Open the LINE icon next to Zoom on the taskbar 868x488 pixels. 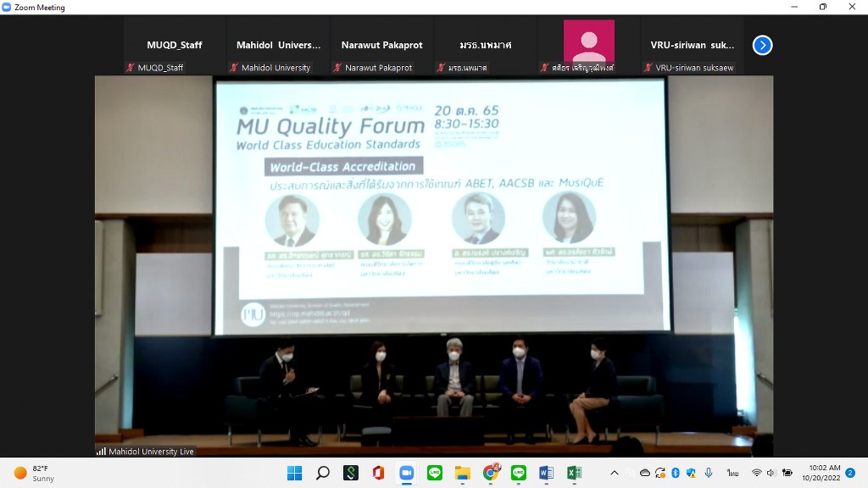click(435, 473)
